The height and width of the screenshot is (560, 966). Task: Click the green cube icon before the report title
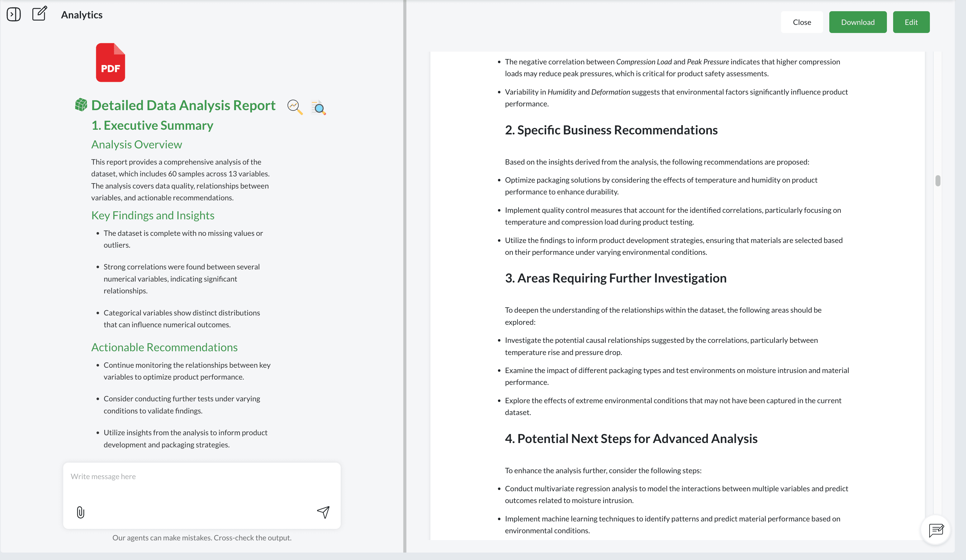point(81,105)
